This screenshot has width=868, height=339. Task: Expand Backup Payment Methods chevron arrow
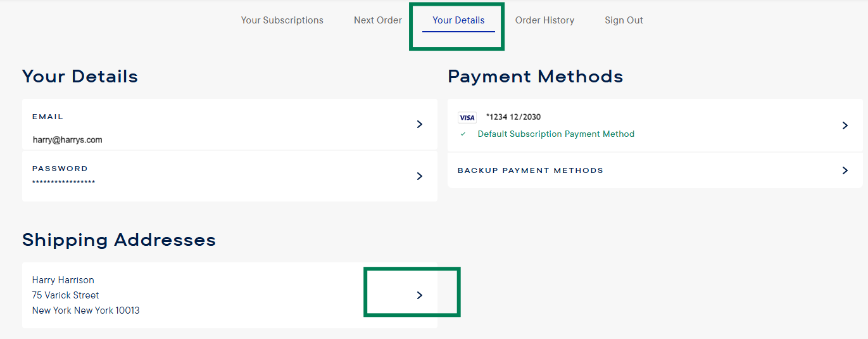[845, 170]
